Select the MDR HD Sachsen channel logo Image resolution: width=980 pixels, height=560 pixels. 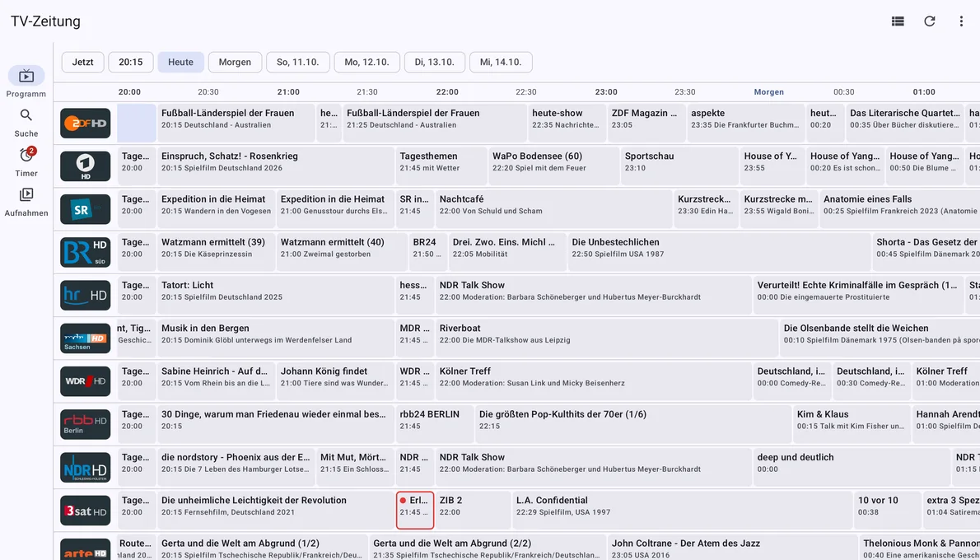[86, 338]
